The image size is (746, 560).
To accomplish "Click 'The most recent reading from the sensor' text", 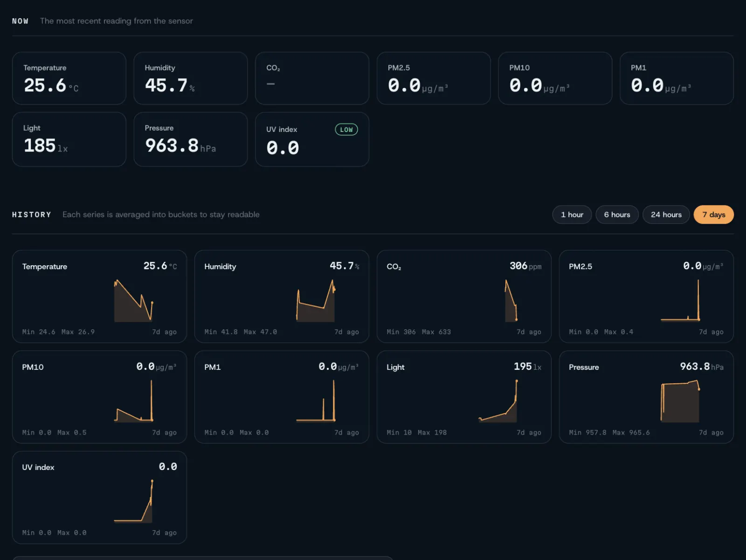I will (116, 21).
